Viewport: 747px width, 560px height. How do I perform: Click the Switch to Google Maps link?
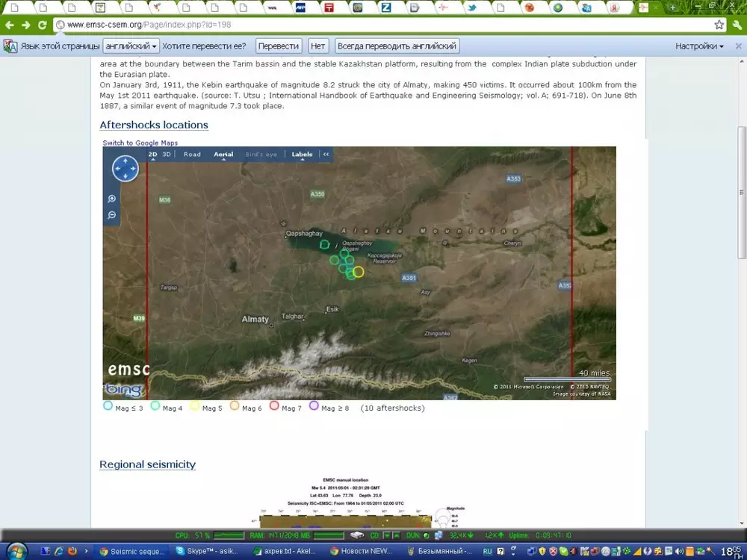[x=140, y=143]
